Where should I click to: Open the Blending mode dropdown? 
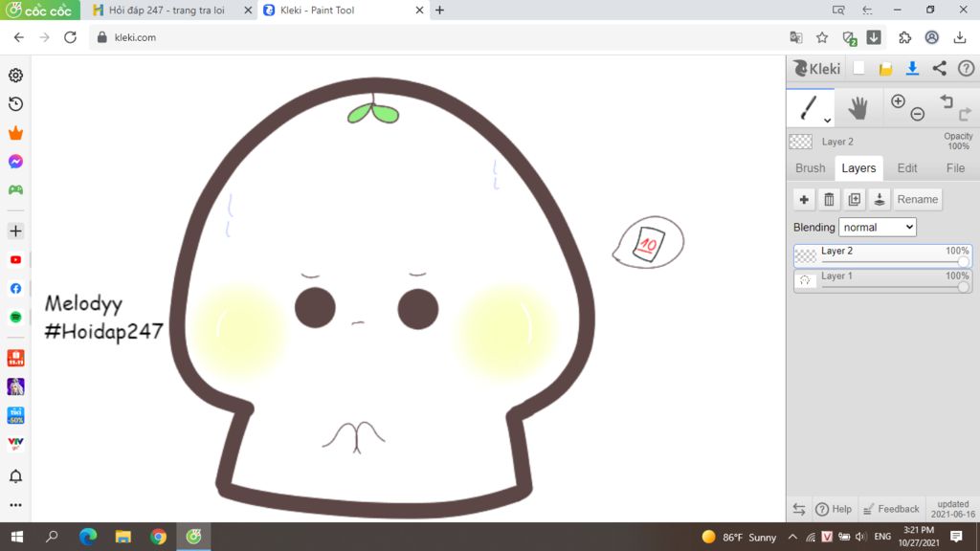tap(878, 228)
